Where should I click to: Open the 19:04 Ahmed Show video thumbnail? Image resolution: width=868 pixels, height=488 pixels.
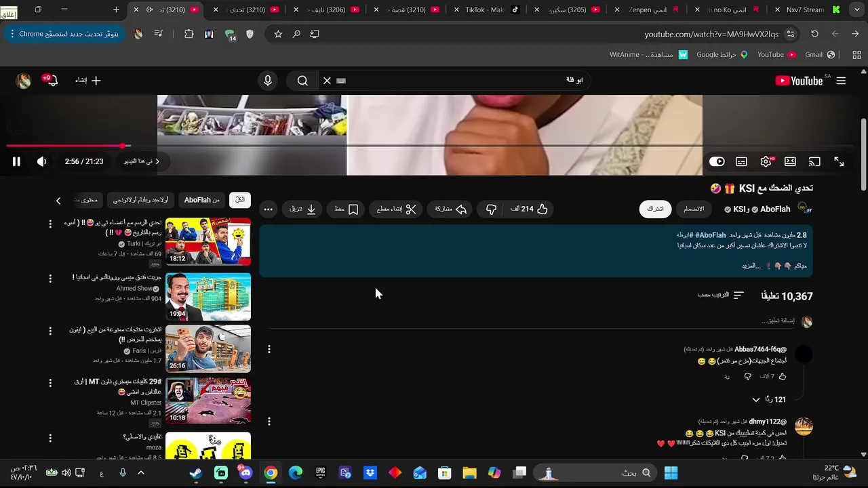(208, 297)
